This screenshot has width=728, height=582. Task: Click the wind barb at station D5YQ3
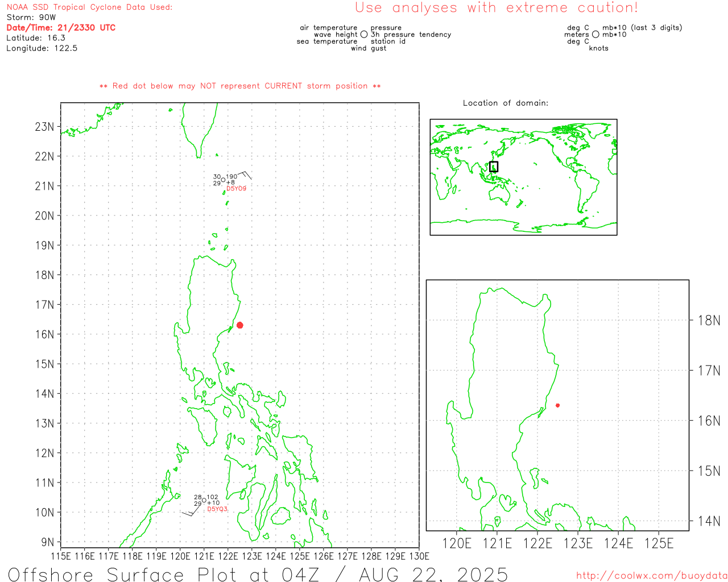(192, 509)
